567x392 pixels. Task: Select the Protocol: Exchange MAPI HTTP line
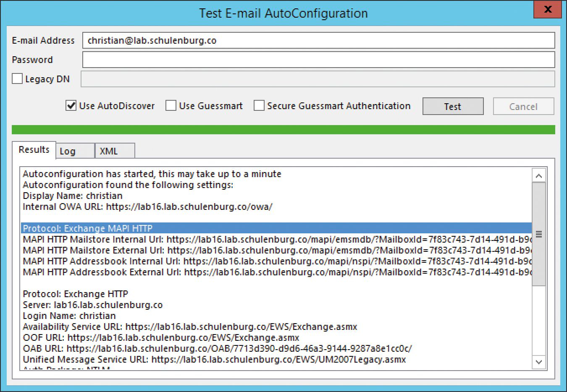168,228
